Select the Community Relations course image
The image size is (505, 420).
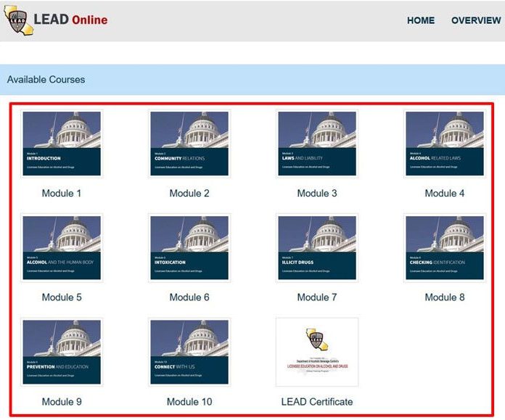tap(189, 144)
